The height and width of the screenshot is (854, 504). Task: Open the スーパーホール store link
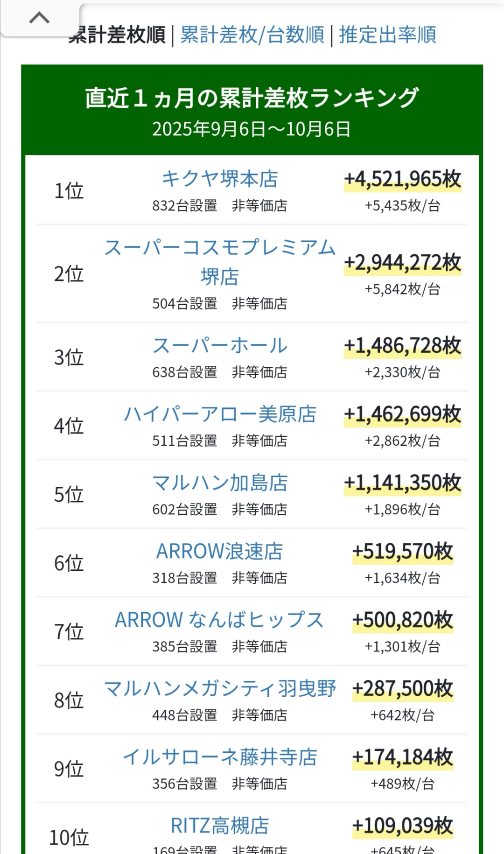(x=220, y=346)
